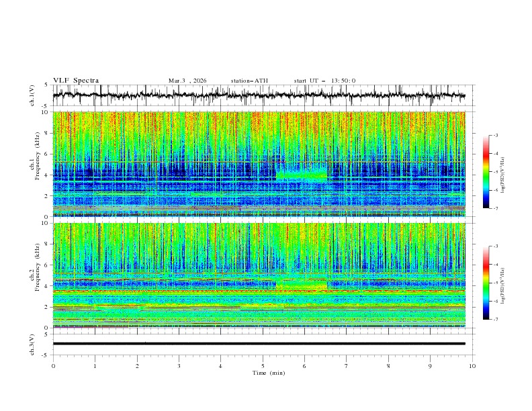Click the "5" volt tick on ch.1(V) axis
532x411 pixels.
point(46,85)
